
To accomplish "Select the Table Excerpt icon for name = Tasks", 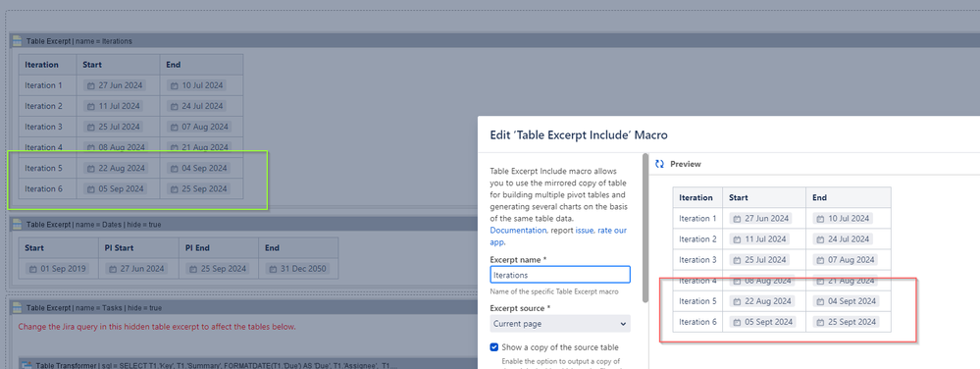I will [x=18, y=308].
